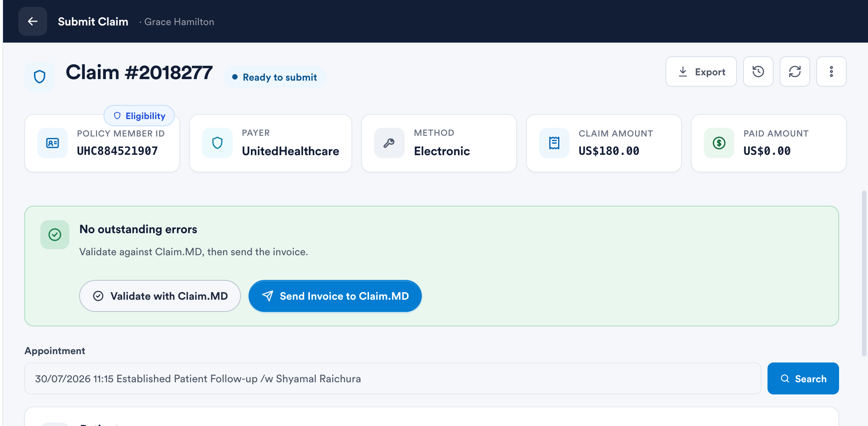868x426 pixels.
Task: Open the Eligibility badge
Action: click(139, 116)
